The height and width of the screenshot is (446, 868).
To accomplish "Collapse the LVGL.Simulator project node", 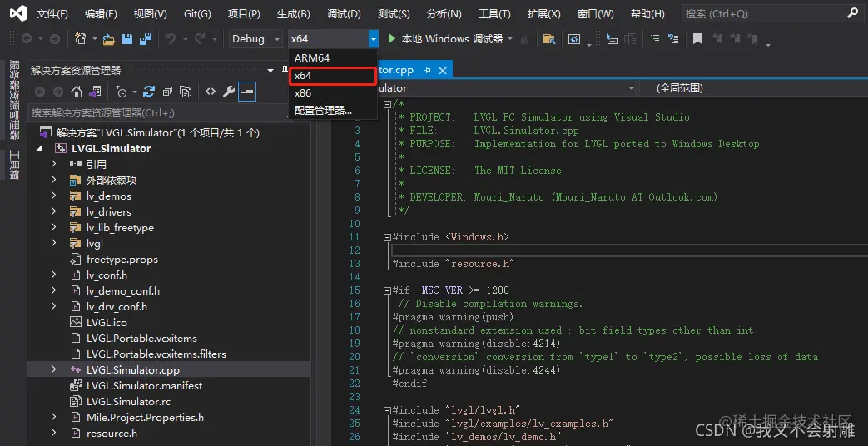I will pyautogui.click(x=39, y=148).
